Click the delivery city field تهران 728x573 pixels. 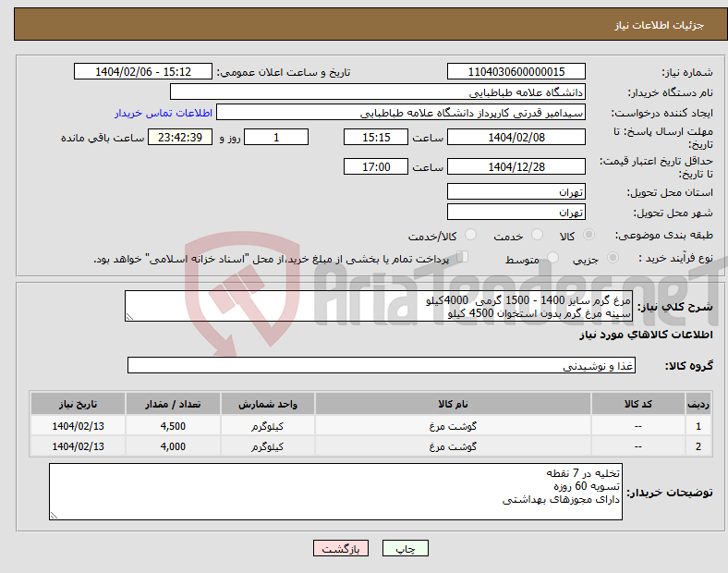pos(516,212)
